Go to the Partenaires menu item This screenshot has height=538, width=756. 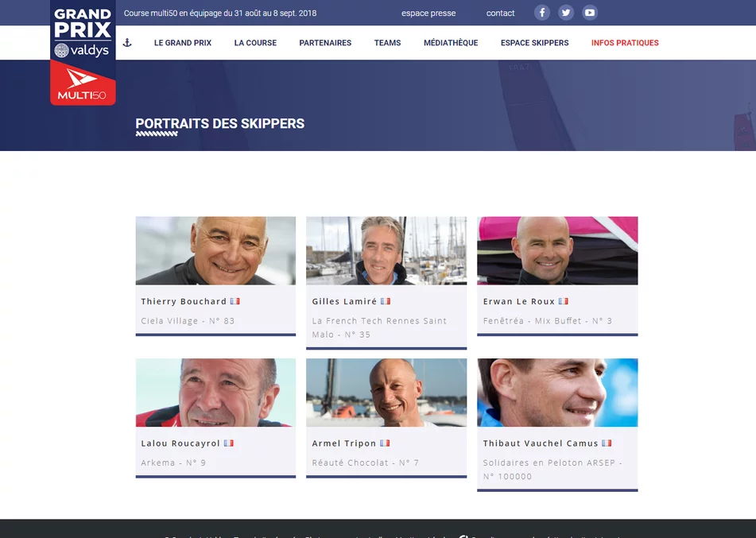tap(325, 43)
